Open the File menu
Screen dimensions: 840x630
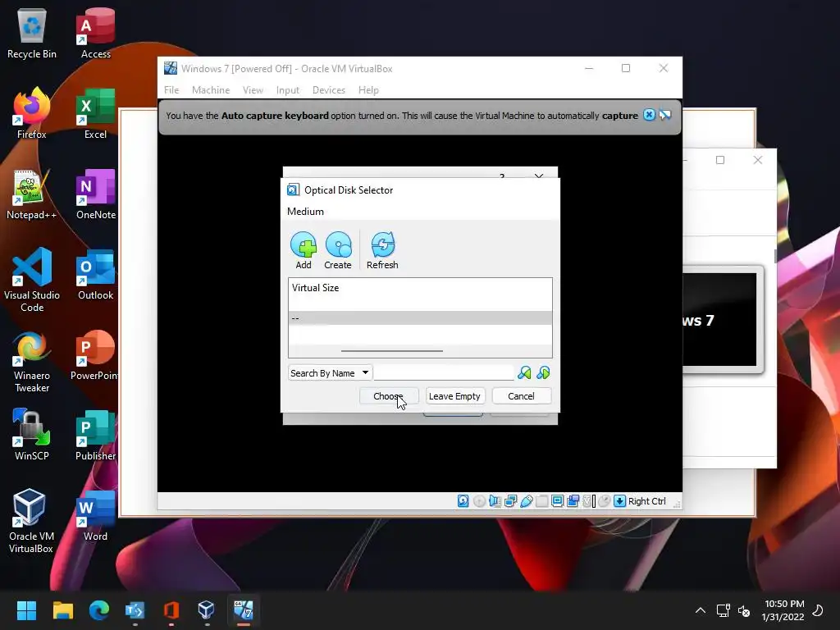point(171,90)
